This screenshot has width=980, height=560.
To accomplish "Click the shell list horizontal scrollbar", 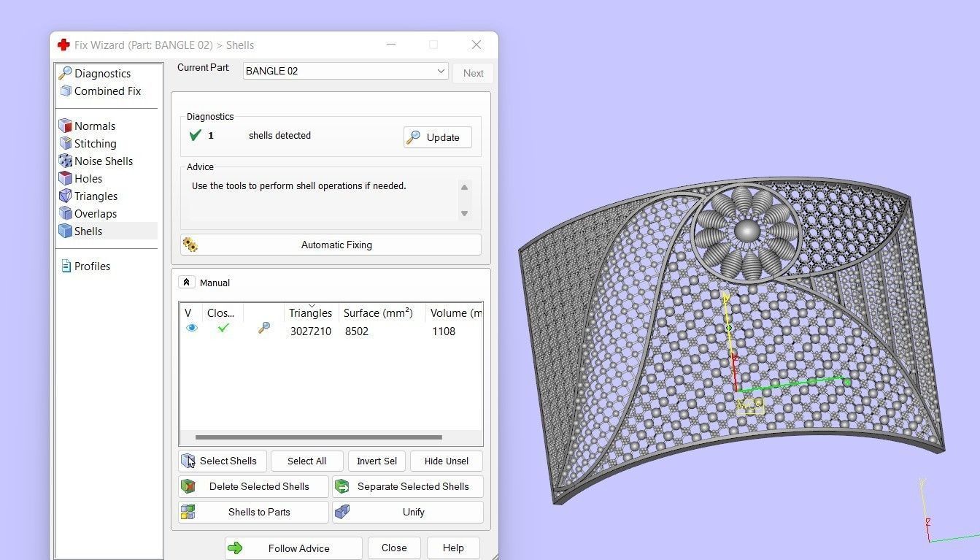I will coord(319,437).
